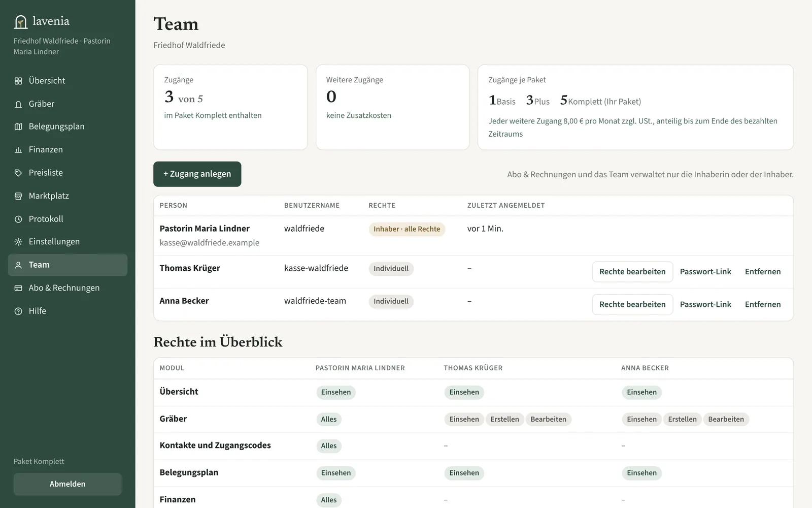
Task: Click the Einstellungen gear icon
Action: 18,242
